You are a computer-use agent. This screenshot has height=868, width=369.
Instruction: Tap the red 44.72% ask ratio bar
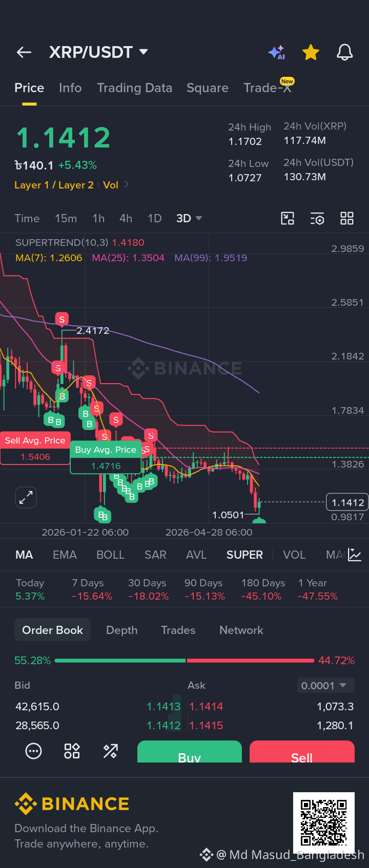pyautogui.click(x=251, y=661)
